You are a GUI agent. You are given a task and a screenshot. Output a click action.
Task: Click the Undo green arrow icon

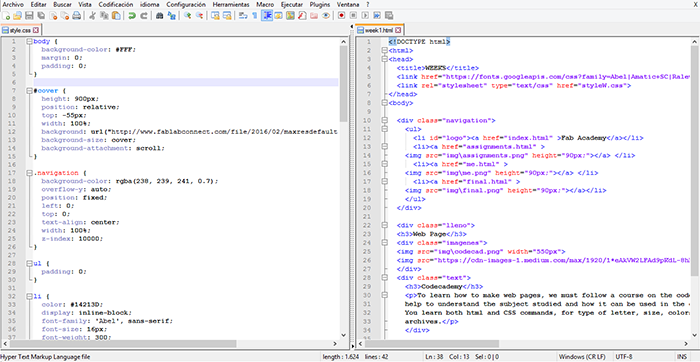[x=132, y=16]
